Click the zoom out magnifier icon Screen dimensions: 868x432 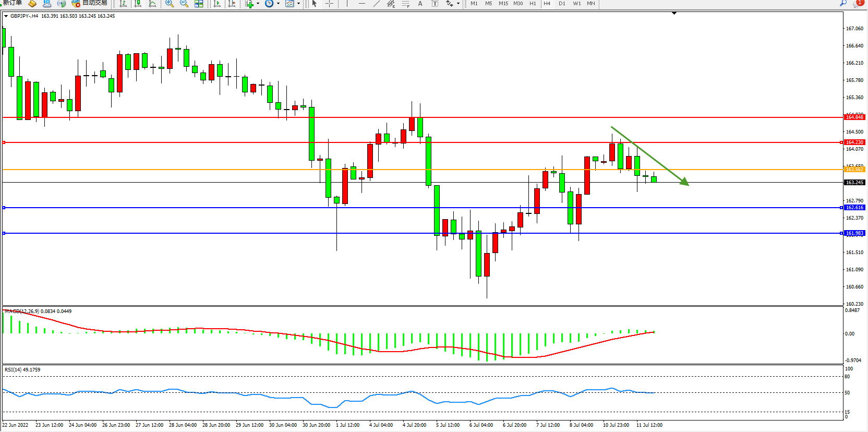[x=184, y=4]
